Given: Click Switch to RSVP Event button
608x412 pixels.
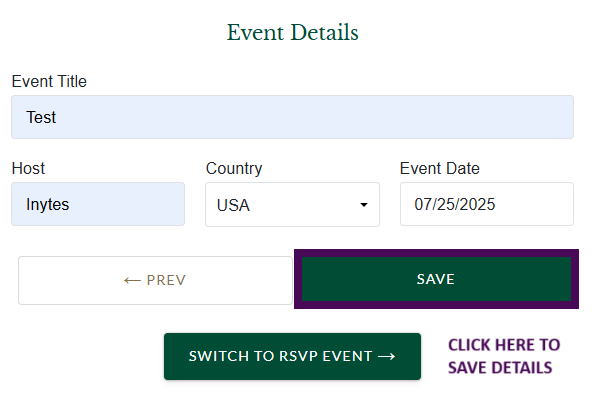Looking at the screenshot, I should [292, 356].
